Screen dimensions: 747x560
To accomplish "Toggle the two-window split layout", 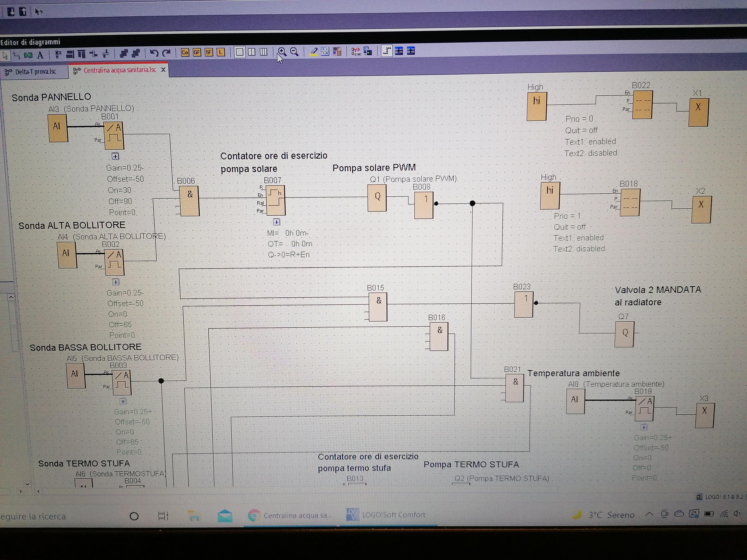I will point(252,52).
